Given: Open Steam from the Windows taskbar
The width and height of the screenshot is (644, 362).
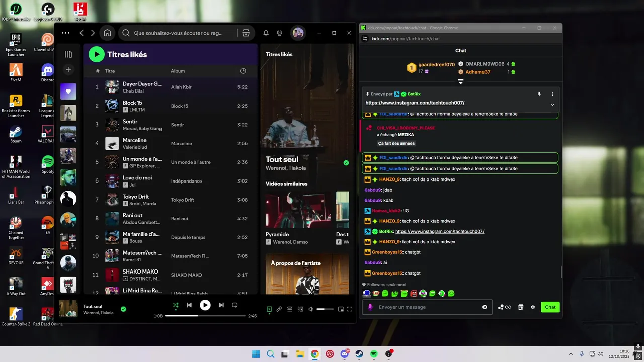Looking at the screenshot, I should coord(359,354).
